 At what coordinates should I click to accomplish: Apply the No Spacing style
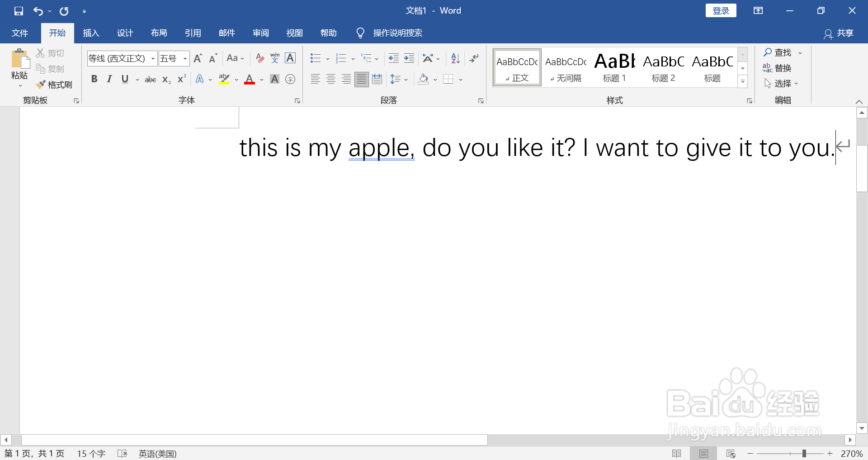tap(566, 67)
